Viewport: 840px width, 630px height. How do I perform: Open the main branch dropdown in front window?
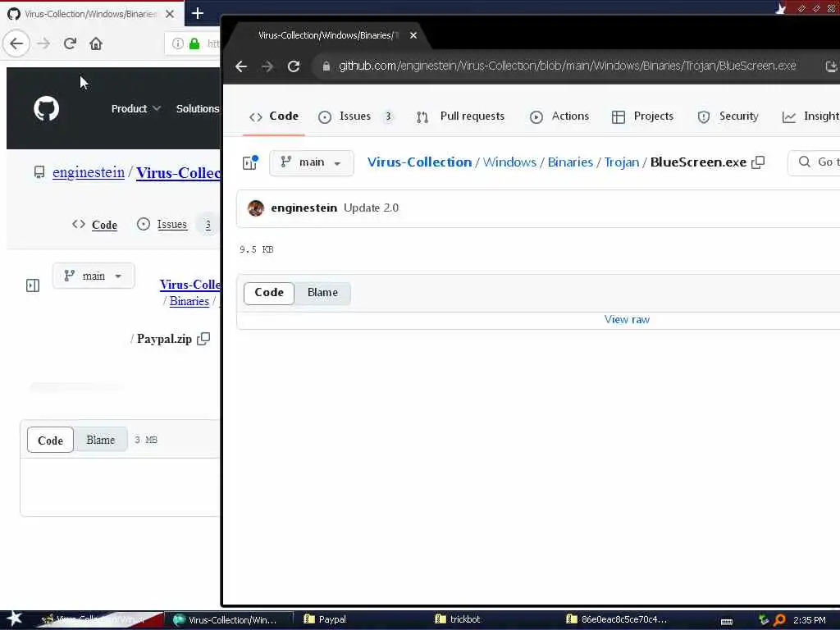click(311, 162)
